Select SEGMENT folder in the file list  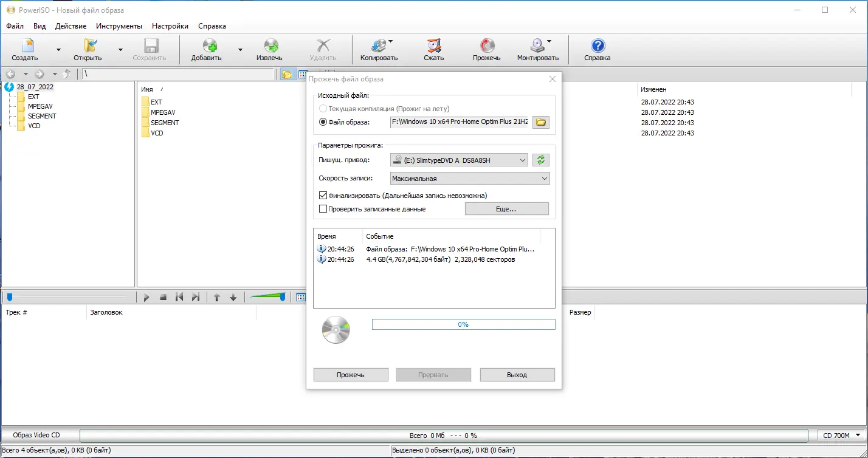[165, 123]
